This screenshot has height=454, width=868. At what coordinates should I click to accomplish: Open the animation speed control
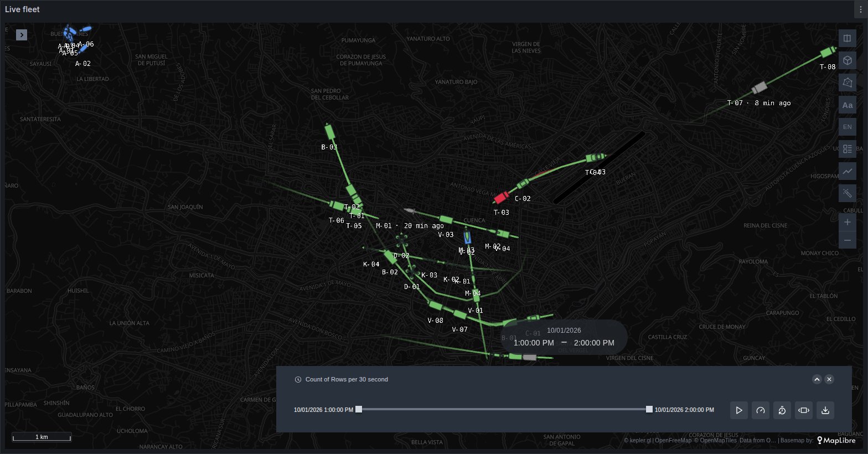coord(761,410)
